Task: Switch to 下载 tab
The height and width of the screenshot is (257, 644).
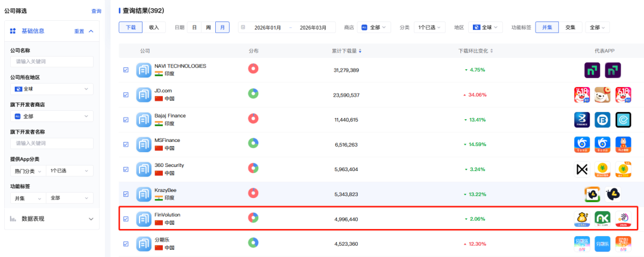Action: coord(131,27)
